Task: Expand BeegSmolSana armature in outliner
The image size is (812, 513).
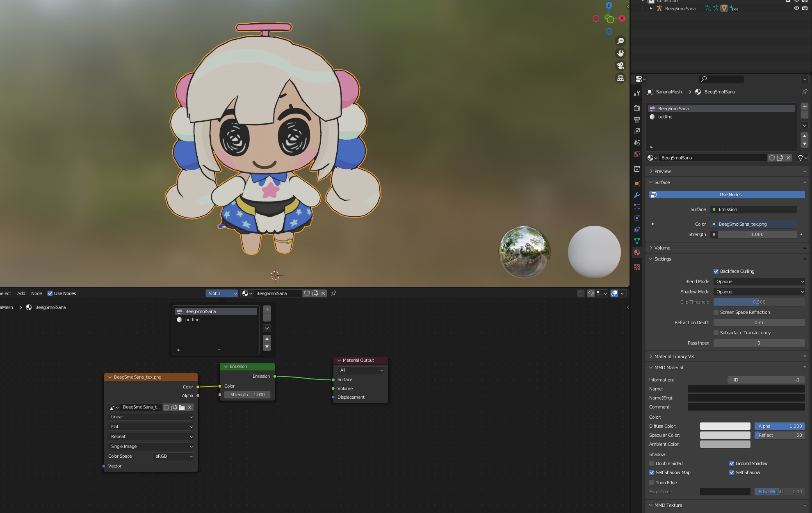Action: [x=651, y=8]
